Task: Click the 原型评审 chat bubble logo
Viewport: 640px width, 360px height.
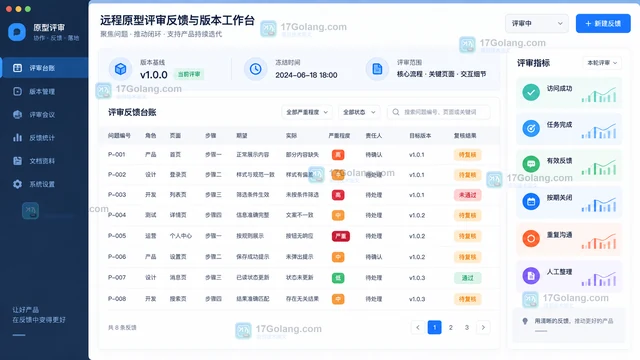Action: [17, 32]
